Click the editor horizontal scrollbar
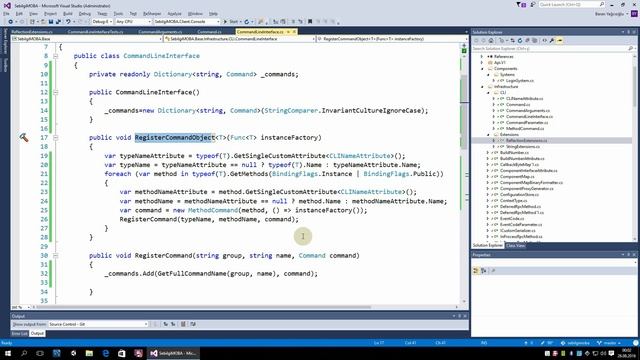640x360 pixels. [x=245, y=307]
